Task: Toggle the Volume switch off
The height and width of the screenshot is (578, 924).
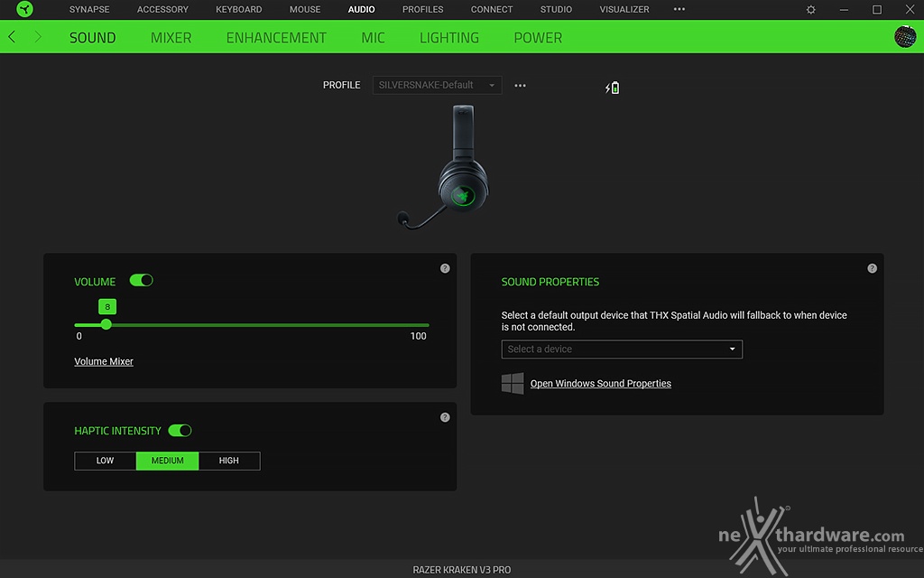Action: (142, 280)
